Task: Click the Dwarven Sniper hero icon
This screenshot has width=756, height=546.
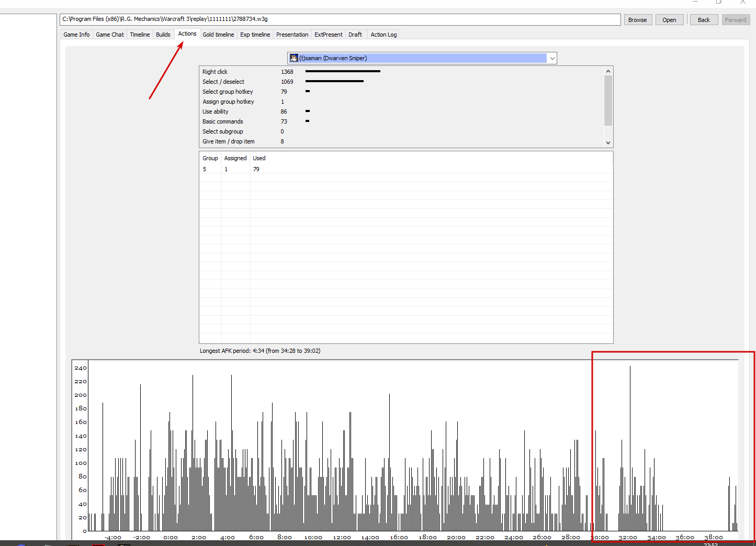Action: pyautogui.click(x=294, y=58)
